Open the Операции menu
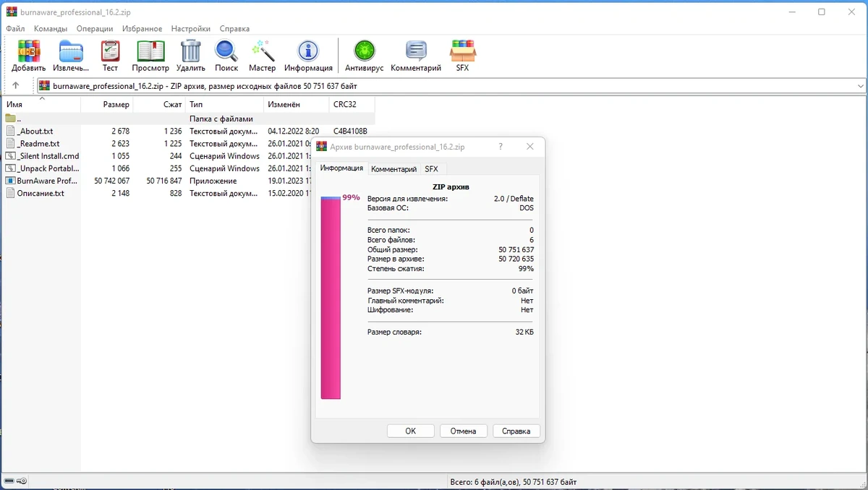The height and width of the screenshot is (490, 868). (x=94, y=29)
